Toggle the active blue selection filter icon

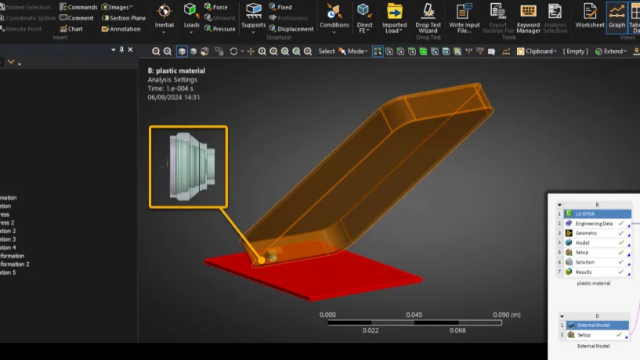coord(378,51)
